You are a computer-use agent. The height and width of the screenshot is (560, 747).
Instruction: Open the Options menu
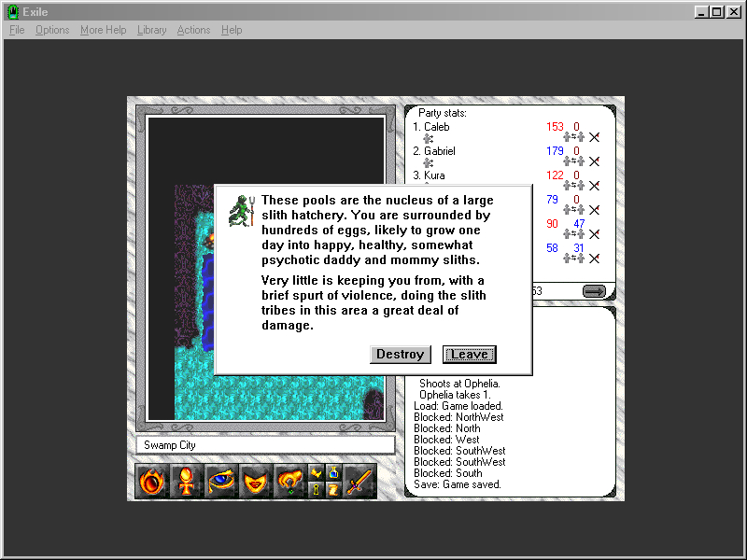52,30
